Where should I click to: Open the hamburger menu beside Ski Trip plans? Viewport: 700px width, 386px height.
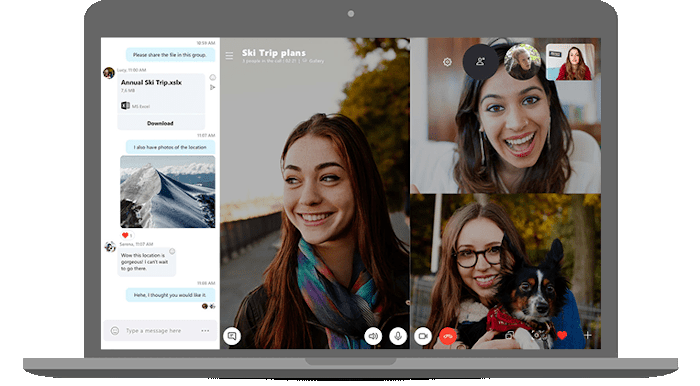pyautogui.click(x=229, y=56)
